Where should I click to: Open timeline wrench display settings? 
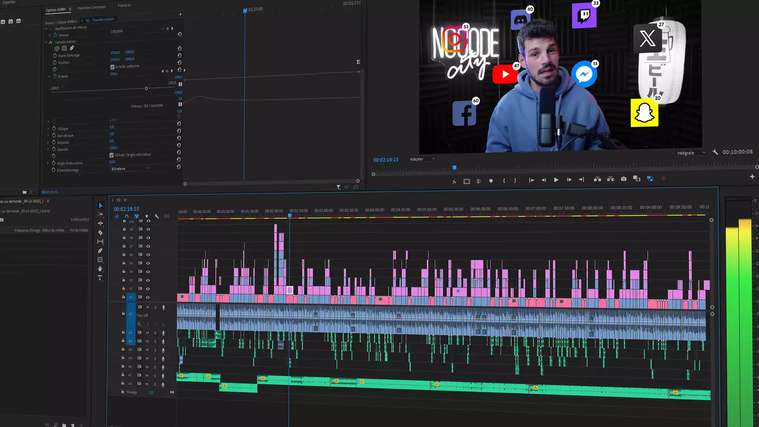tap(157, 216)
